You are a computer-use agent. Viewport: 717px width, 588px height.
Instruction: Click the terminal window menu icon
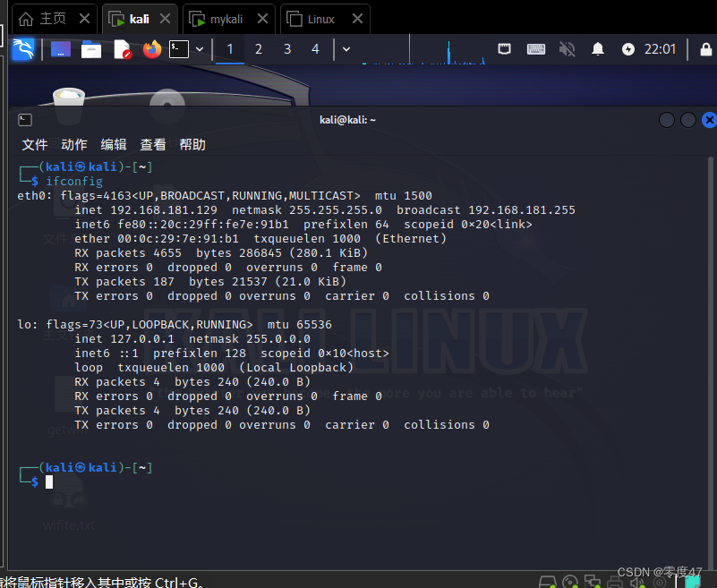click(25, 120)
